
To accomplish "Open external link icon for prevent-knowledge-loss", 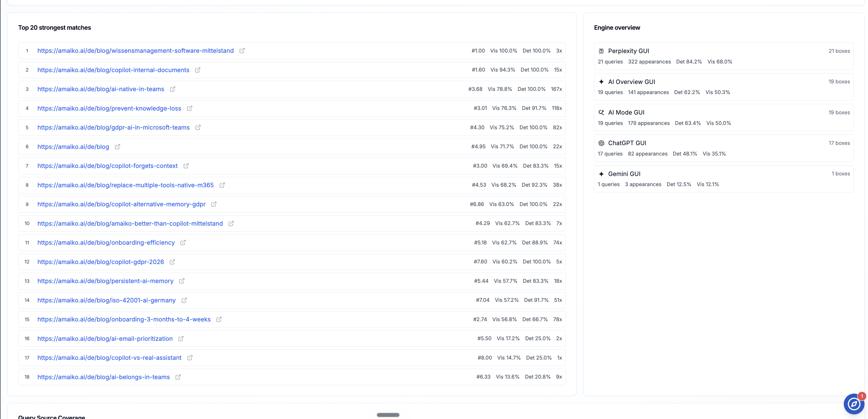I will [x=190, y=109].
